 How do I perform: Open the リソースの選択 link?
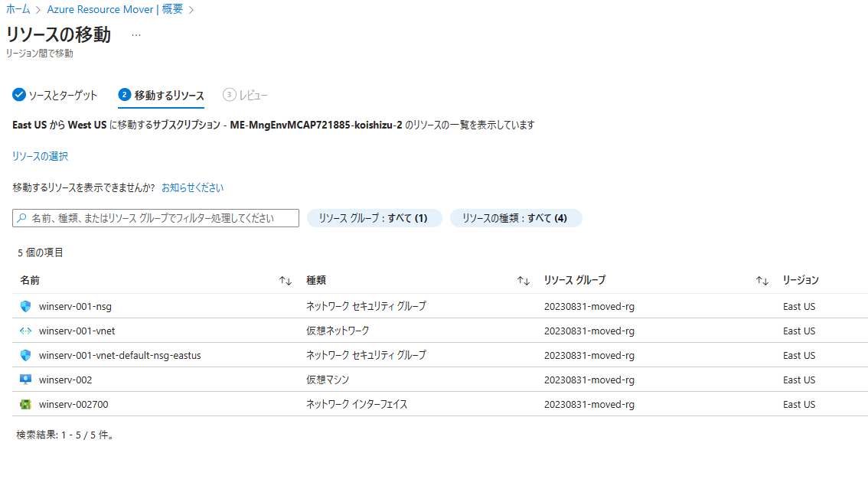(40, 157)
